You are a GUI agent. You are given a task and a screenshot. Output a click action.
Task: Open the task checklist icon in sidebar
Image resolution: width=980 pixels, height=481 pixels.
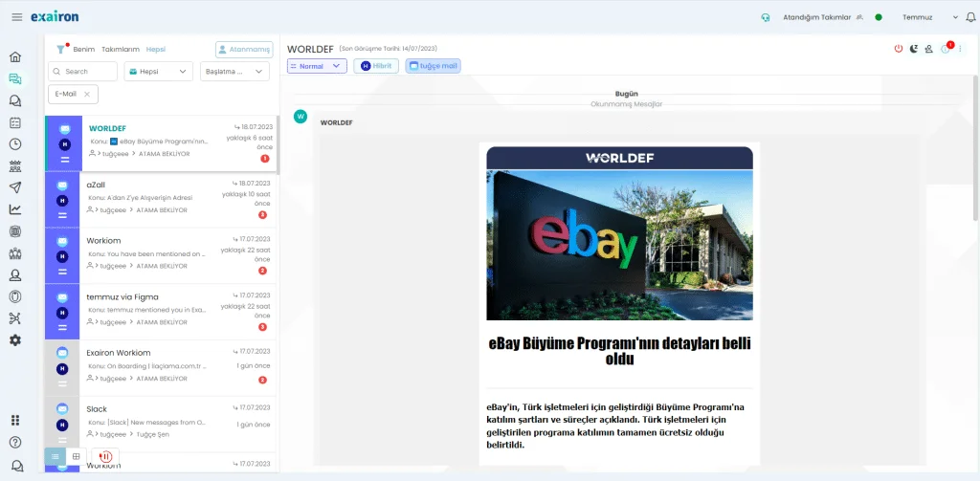click(x=15, y=122)
